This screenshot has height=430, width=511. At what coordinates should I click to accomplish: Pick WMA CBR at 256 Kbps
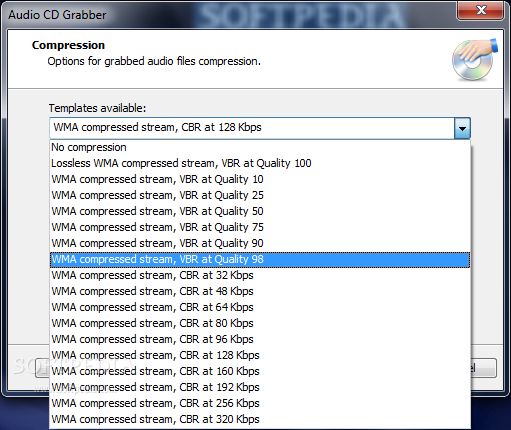260,403
